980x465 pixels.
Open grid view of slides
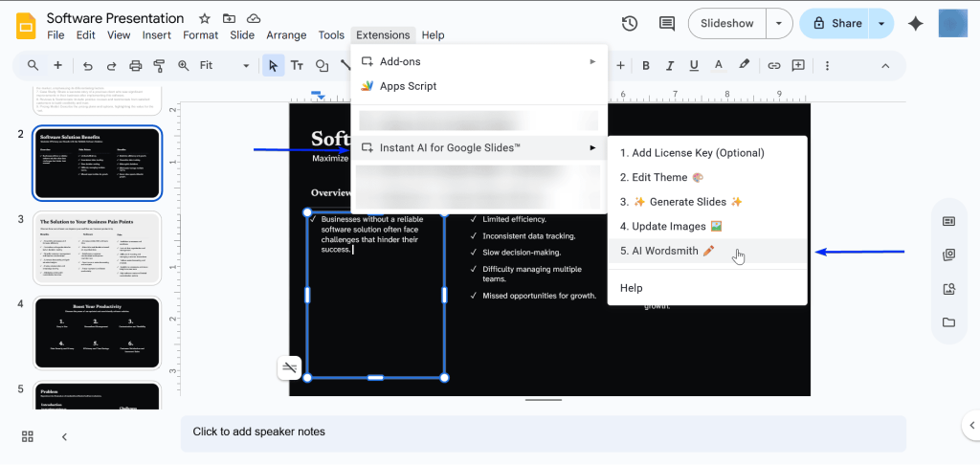pos(28,436)
